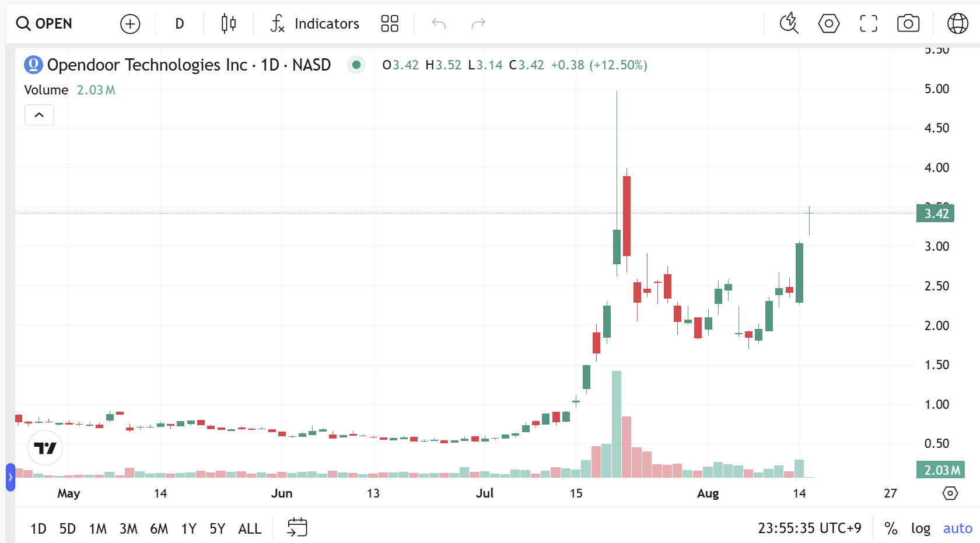This screenshot has height=543, width=980.
Task: Click the +0.38 (+12.50%) change value
Action: (599, 65)
